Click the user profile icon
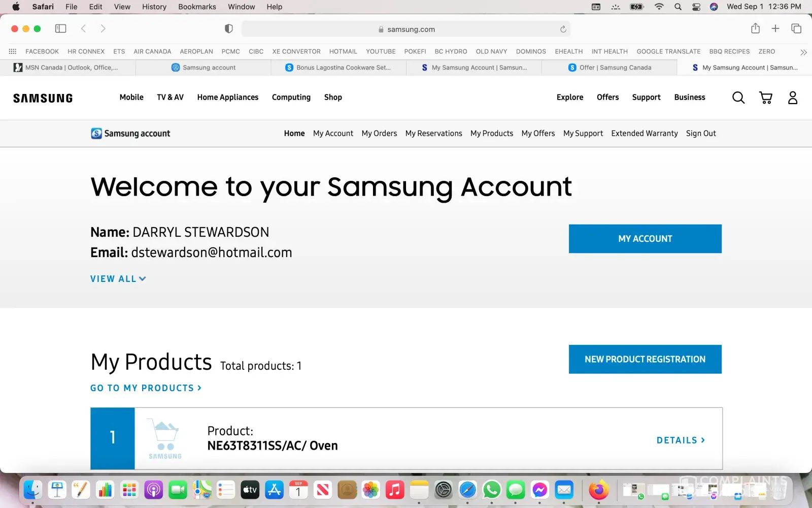The height and width of the screenshot is (508, 812). coord(792,98)
